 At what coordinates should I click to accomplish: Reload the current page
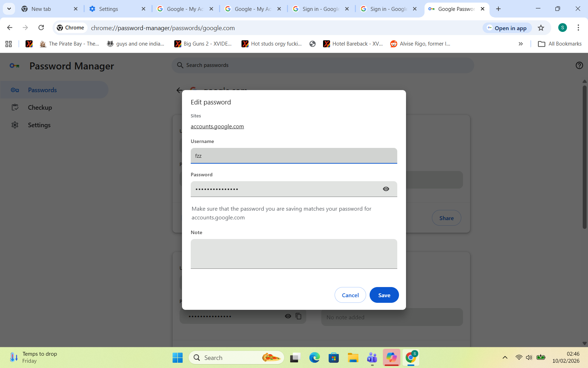tap(41, 28)
